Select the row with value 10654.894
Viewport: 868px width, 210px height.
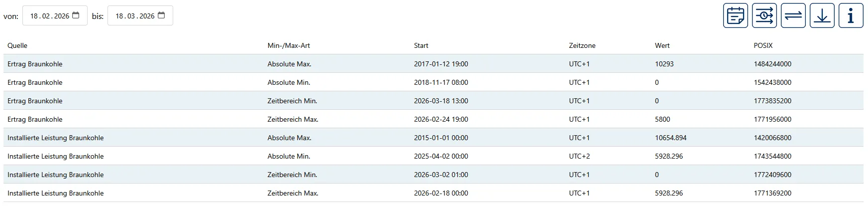tap(434, 138)
